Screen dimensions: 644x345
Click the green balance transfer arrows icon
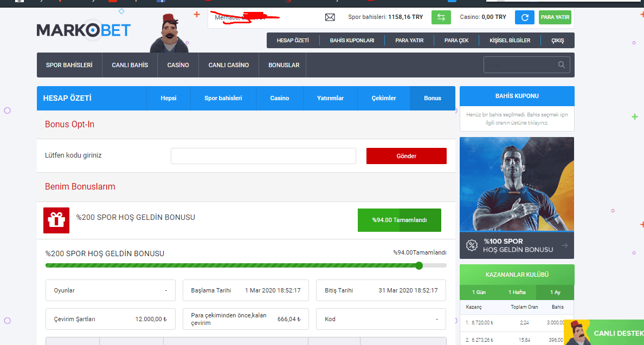[x=441, y=17]
